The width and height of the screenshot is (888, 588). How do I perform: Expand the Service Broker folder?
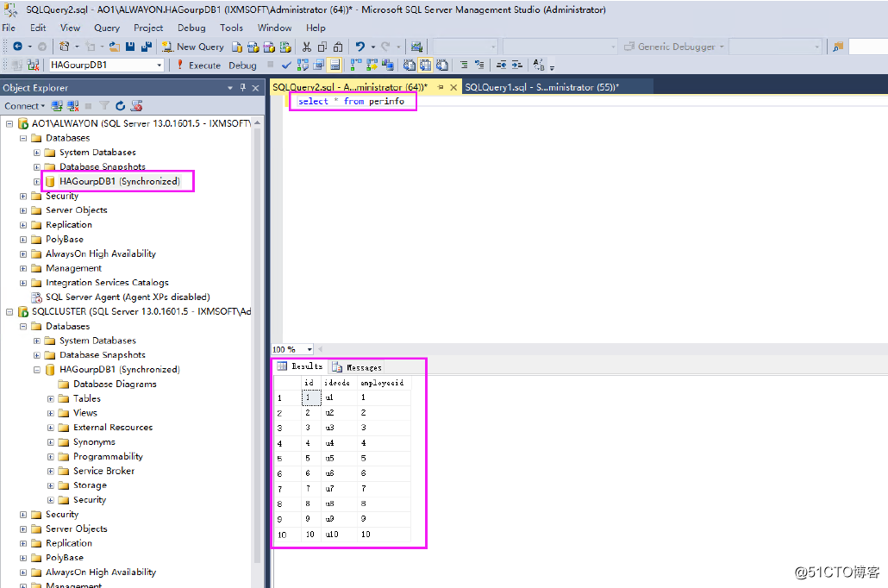click(x=50, y=472)
